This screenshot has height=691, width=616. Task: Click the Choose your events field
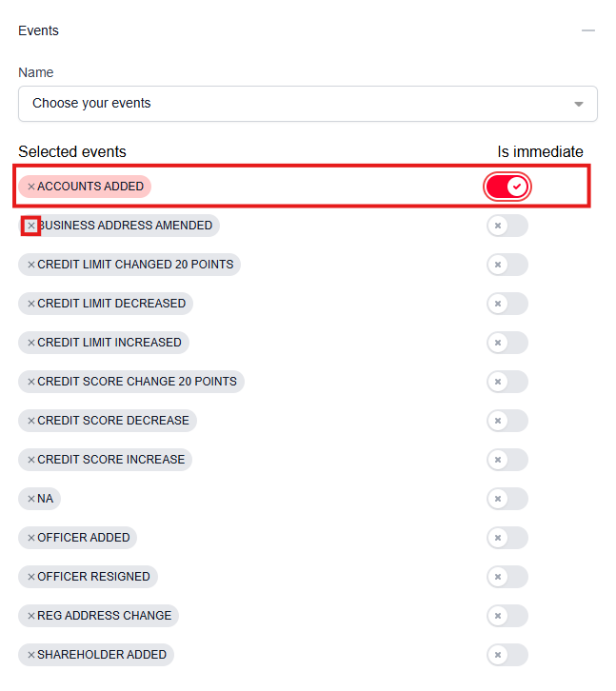click(286, 104)
